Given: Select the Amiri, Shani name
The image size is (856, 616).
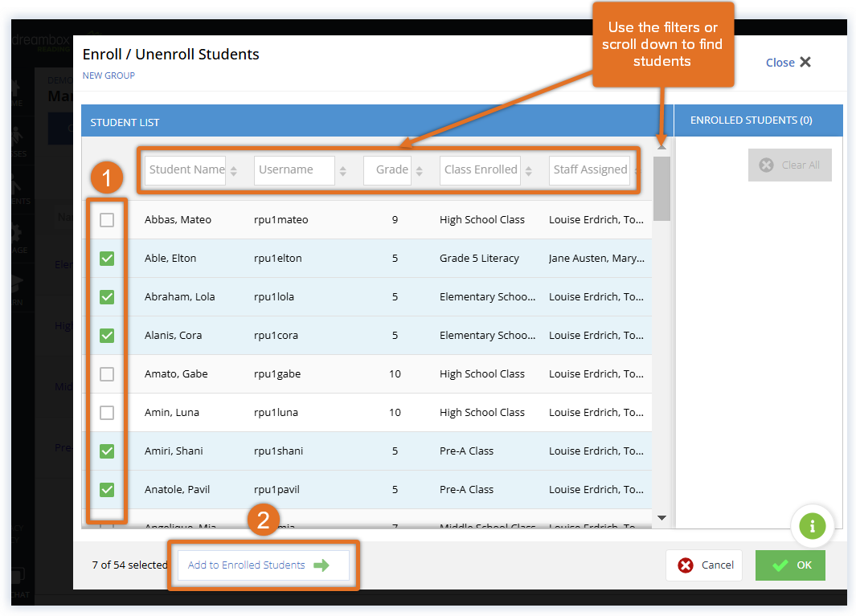Looking at the screenshot, I should click(x=174, y=451).
